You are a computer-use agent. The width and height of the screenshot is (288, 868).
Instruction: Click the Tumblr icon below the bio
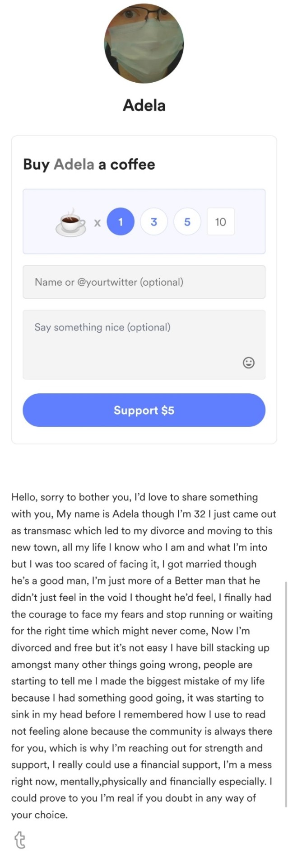[x=20, y=840]
